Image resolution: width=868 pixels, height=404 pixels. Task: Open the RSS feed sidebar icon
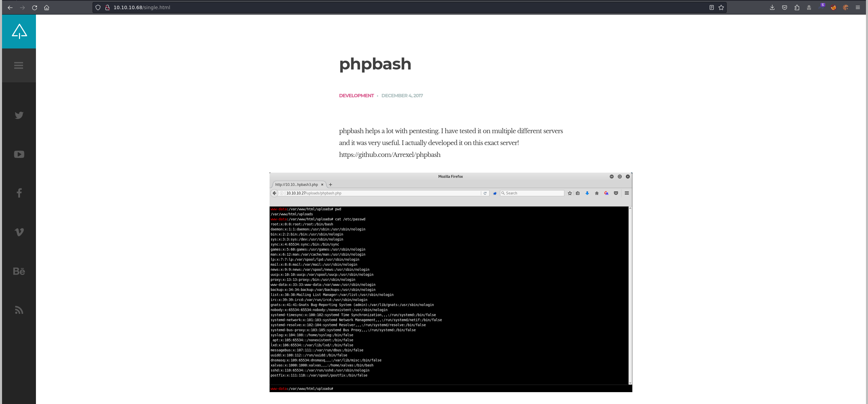[x=19, y=310]
